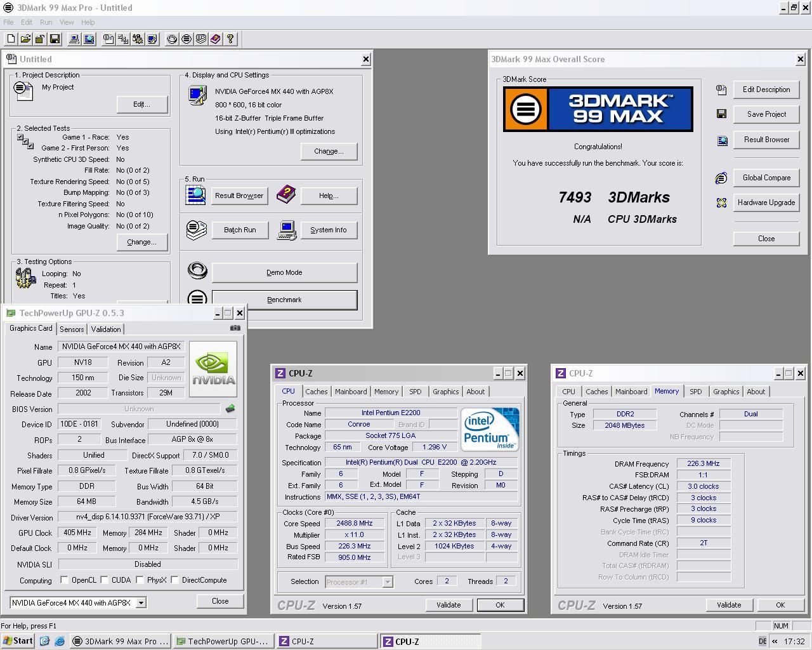Image resolution: width=812 pixels, height=650 pixels.
Task: Toggle the PhysX checkbox in GPU-Z
Action: coord(139,580)
